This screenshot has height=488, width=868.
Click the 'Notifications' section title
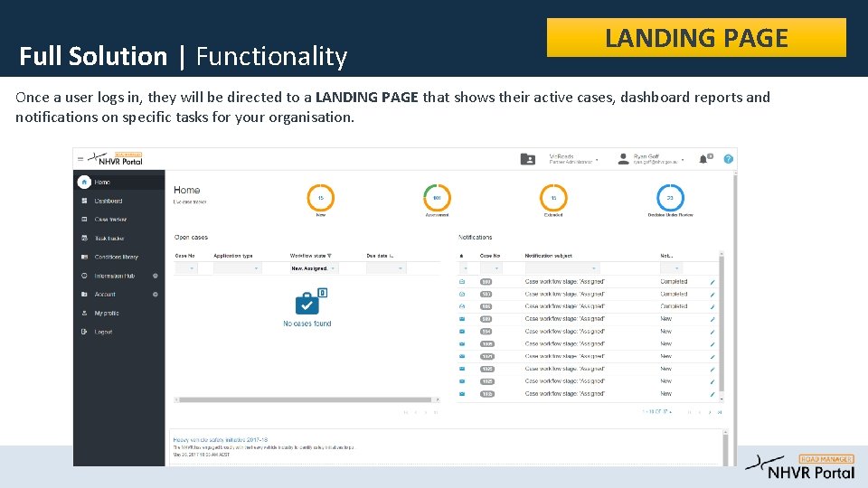point(475,237)
